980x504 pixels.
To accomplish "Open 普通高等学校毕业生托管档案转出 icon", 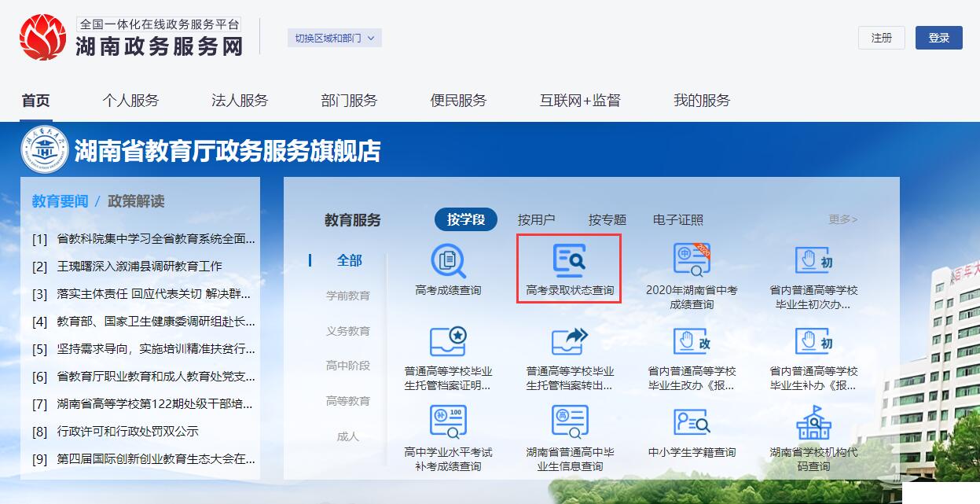I will (x=570, y=342).
